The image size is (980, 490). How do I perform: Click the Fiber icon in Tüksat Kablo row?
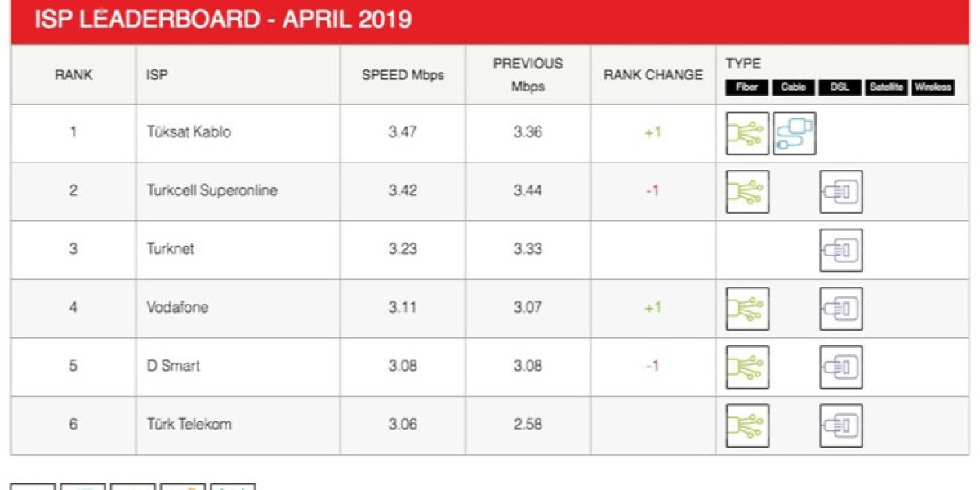747,133
